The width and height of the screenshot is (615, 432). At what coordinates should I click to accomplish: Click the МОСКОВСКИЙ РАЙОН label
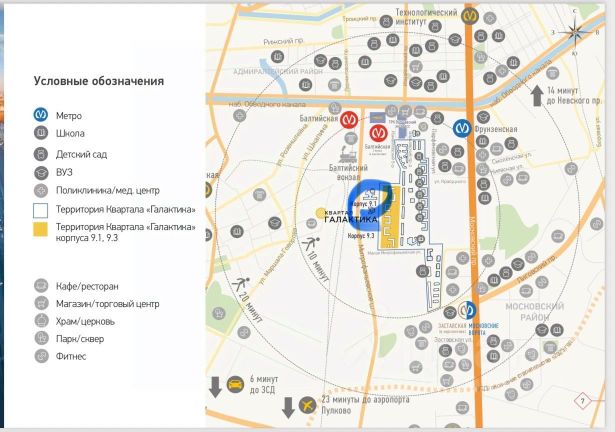click(535, 311)
